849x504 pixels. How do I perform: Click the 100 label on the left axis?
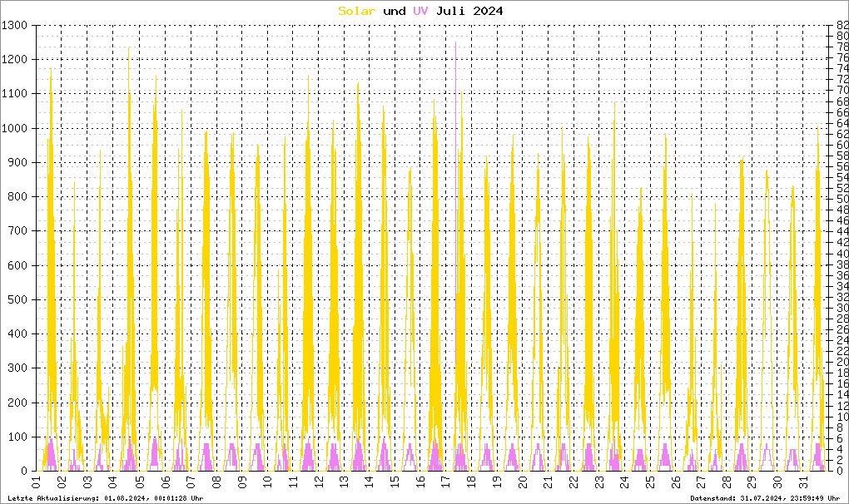18,437
